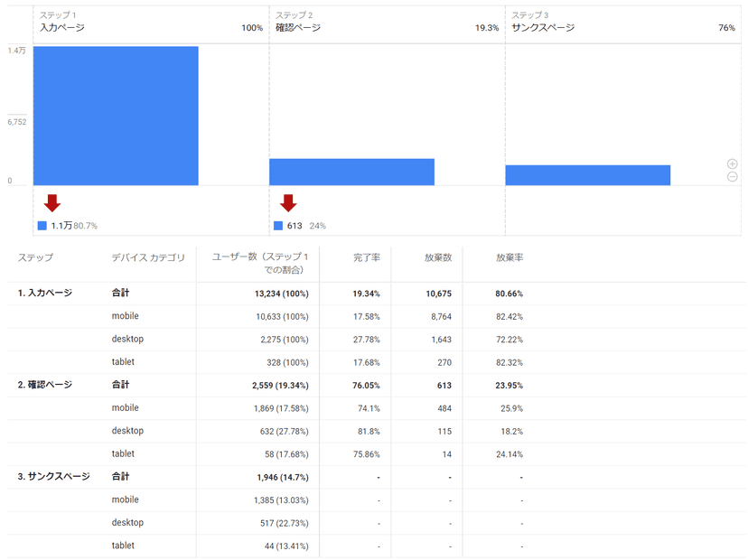Click the user count 13,234 (100%)
The height and width of the screenshot is (560, 748).
[282, 294]
